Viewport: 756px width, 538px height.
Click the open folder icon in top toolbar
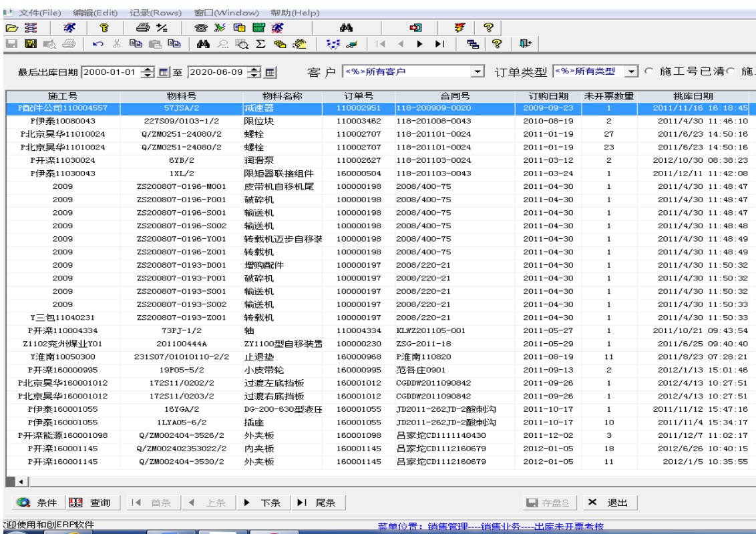click(x=11, y=28)
